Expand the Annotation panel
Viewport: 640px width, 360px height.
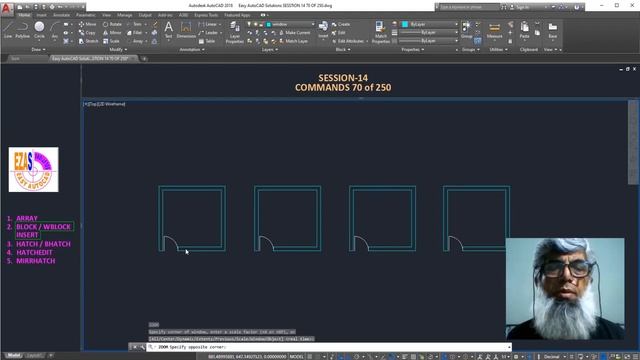pos(192,50)
